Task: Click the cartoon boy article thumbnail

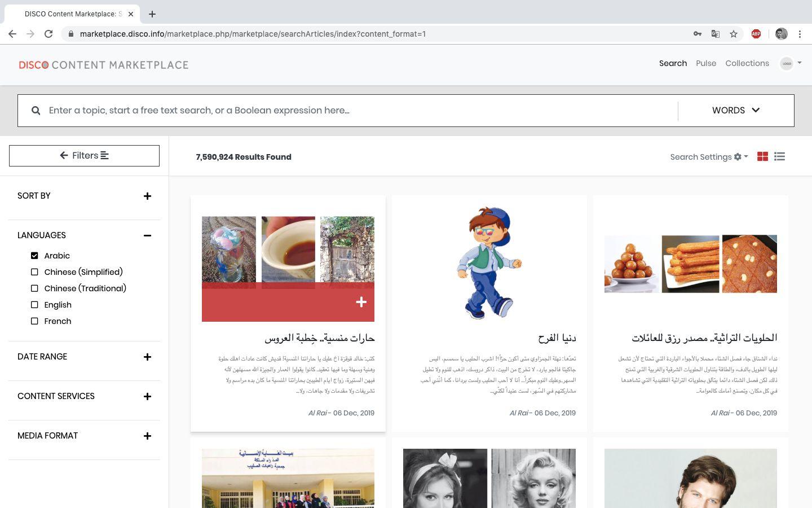Action: point(489,263)
